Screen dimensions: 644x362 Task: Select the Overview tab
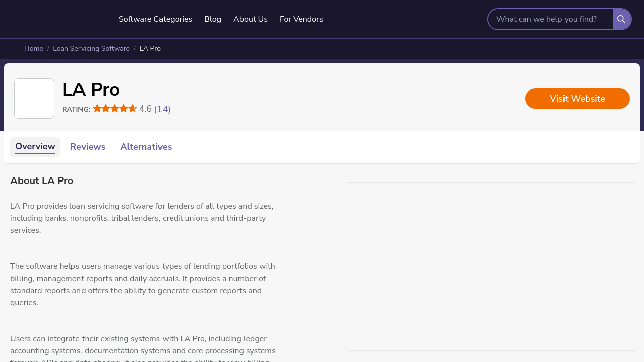(35, 147)
